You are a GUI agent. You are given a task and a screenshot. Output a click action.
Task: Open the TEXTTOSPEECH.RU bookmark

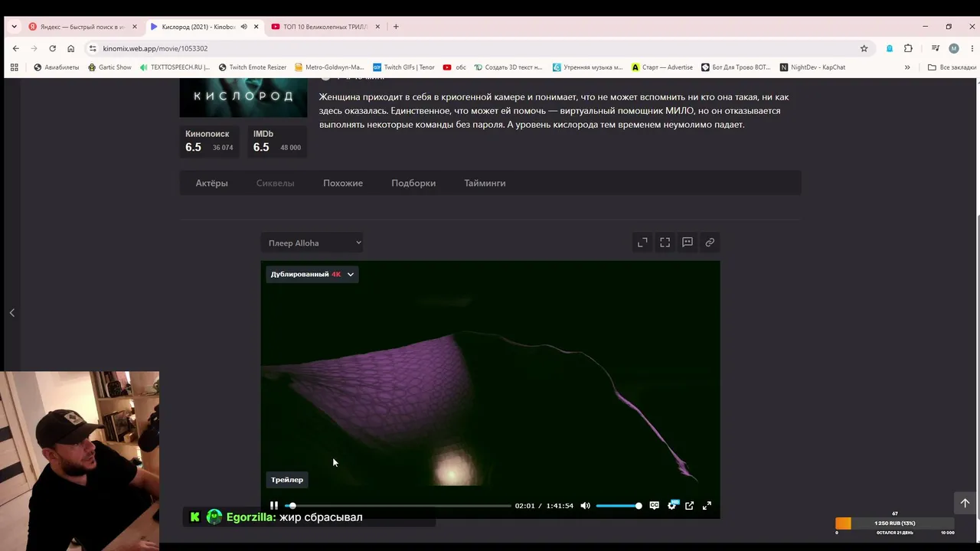(x=175, y=67)
